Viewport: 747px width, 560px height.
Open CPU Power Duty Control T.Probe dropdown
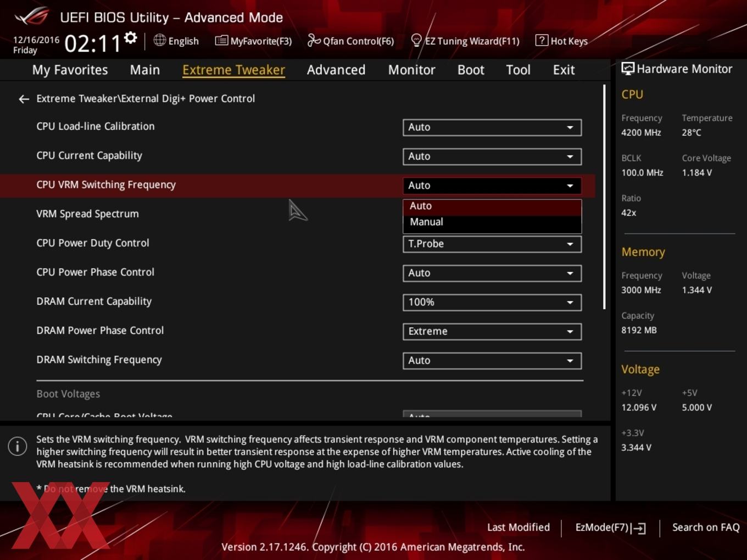pyautogui.click(x=492, y=244)
